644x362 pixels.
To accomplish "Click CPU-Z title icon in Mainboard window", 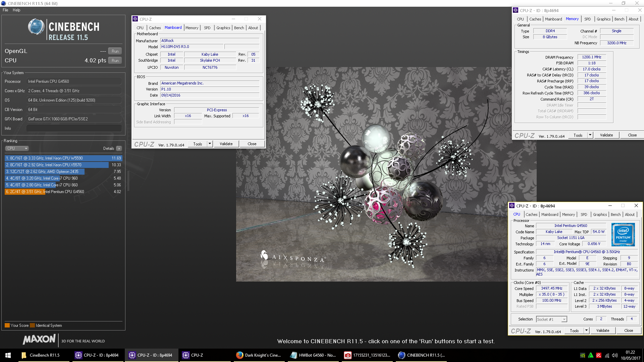I will pyautogui.click(x=135, y=19).
